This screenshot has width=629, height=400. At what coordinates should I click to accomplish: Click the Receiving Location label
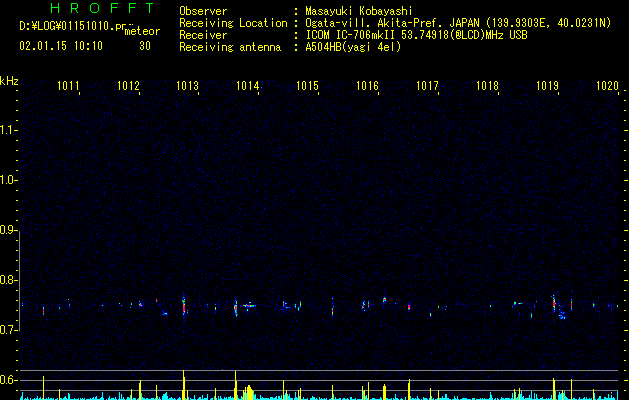(x=233, y=23)
